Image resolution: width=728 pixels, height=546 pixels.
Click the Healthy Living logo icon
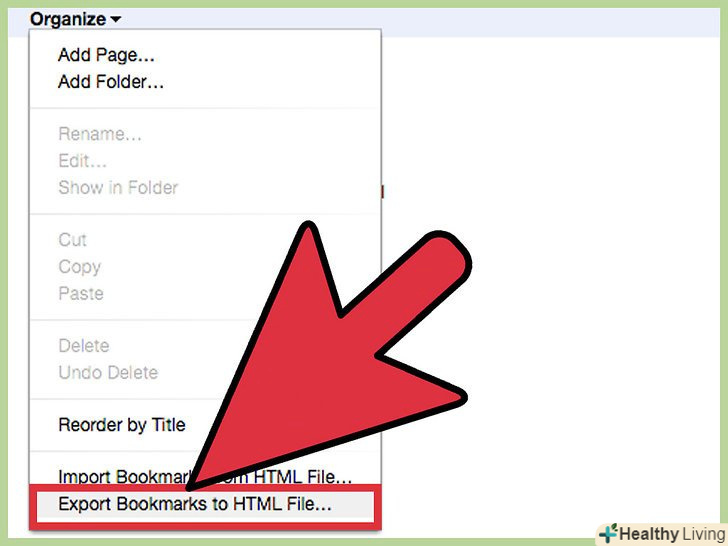[x=609, y=533]
